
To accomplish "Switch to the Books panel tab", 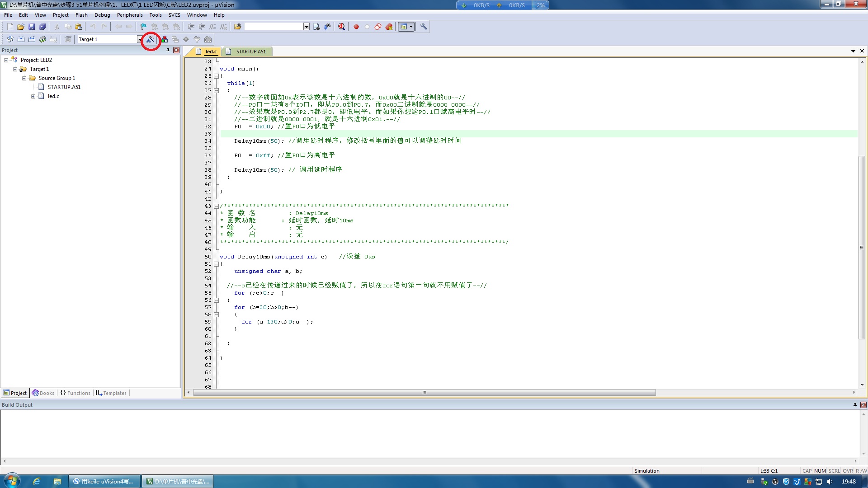I will [x=43, y=393].
